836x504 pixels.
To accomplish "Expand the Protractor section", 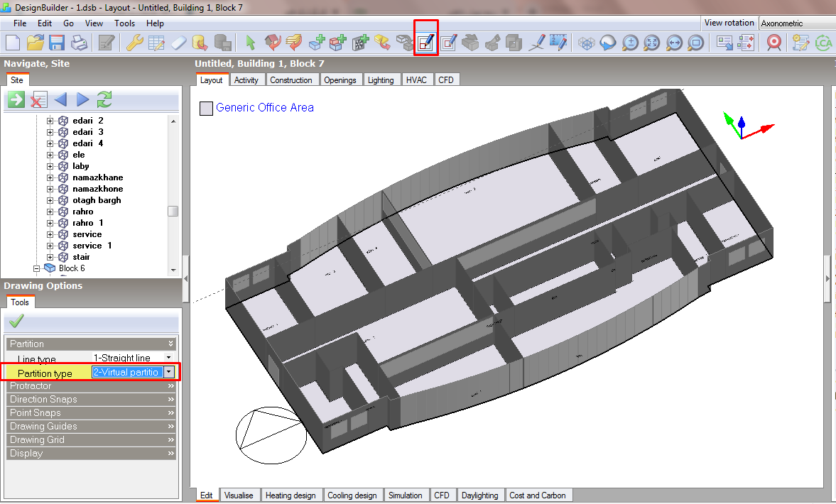I will 91,385.
